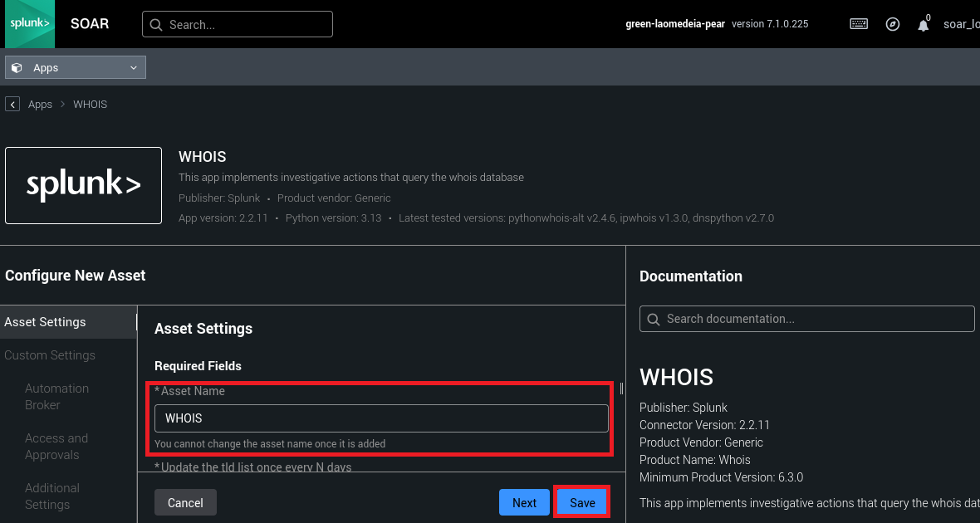Click the Splunk logo in header
980x523 pixels.
click(x=27, y=24)
